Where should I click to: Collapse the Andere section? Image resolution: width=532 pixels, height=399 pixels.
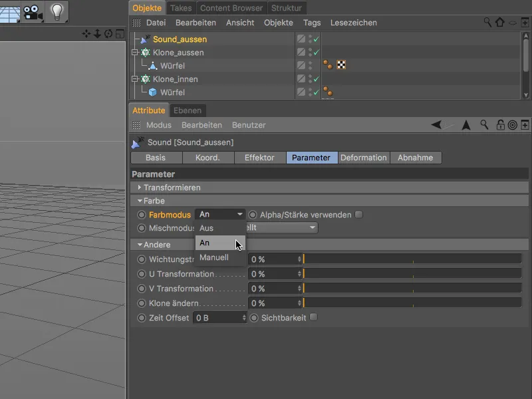point(140,245)
